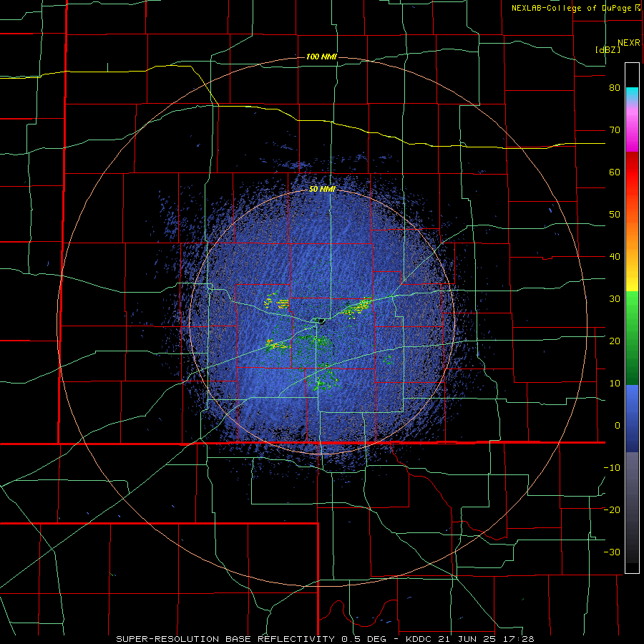Click the 40 value on the dBZ scale

click(615, 257)
